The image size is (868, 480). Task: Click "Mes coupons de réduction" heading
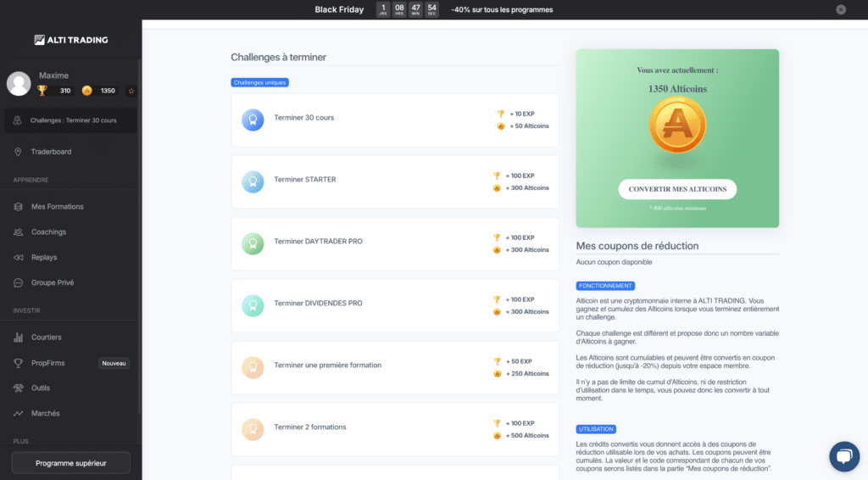(x=637, y=246)
